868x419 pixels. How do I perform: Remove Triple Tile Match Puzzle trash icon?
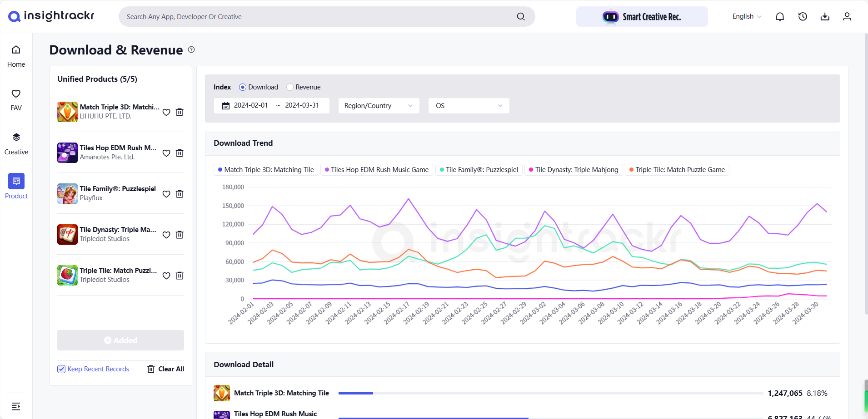point(180,276)
